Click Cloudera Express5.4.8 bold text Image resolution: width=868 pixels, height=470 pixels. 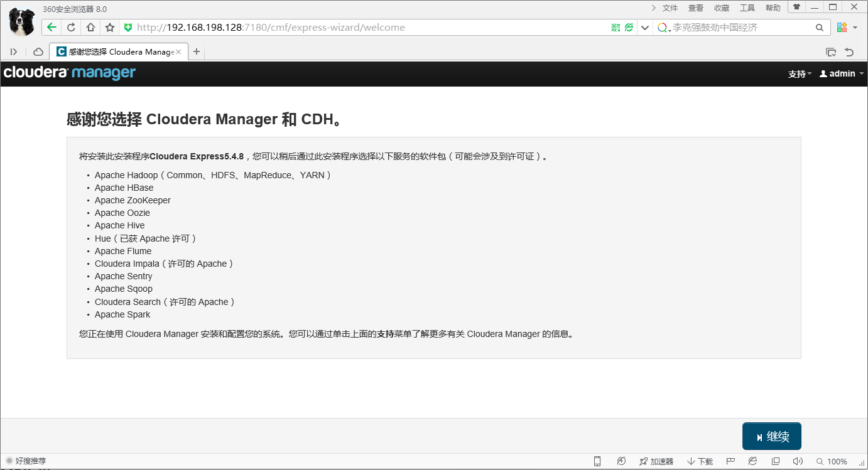point(197,156)
